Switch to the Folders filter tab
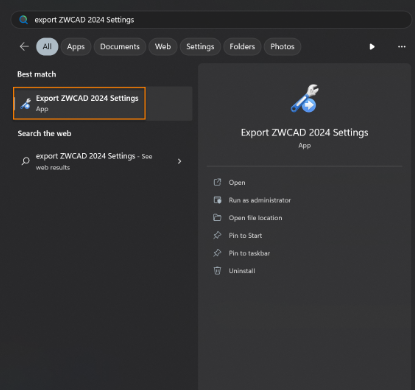 tap(242, 47)
